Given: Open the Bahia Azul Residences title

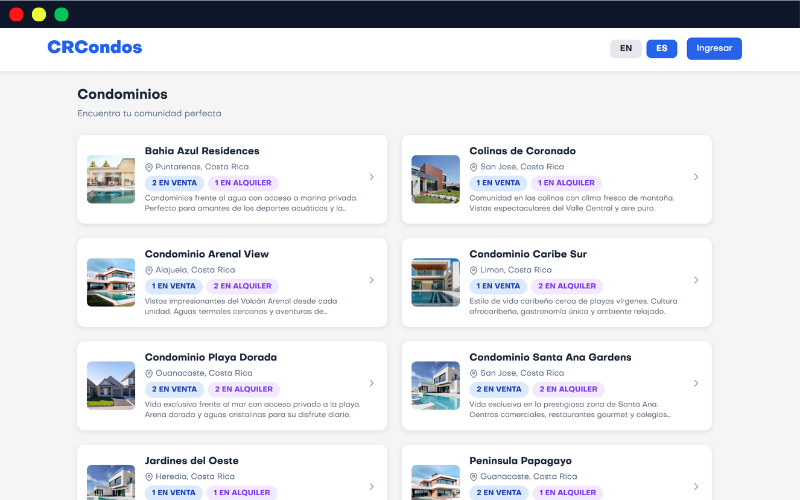Looking at the screenshot, I should pyautogui.click(x=202, y=151).
